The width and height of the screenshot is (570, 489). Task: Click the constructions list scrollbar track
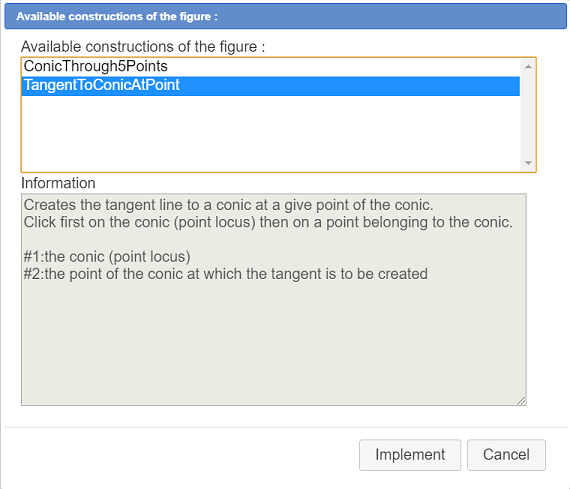(528, 115)
